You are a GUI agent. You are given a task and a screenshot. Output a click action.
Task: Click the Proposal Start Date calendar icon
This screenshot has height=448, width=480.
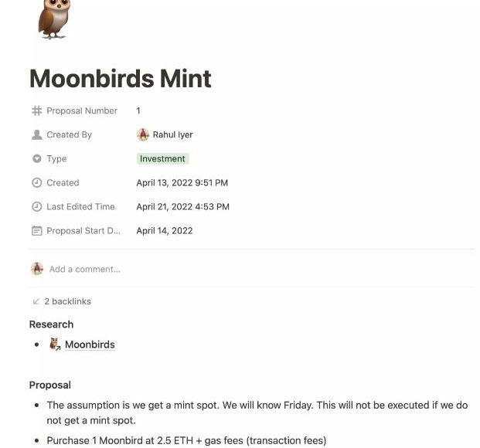click(37, 231)
